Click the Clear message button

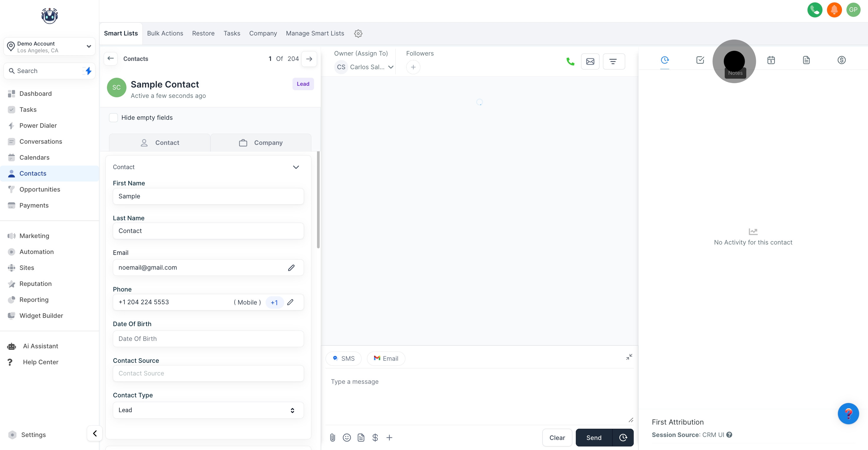pyautogui.click(x=557, y=438)
